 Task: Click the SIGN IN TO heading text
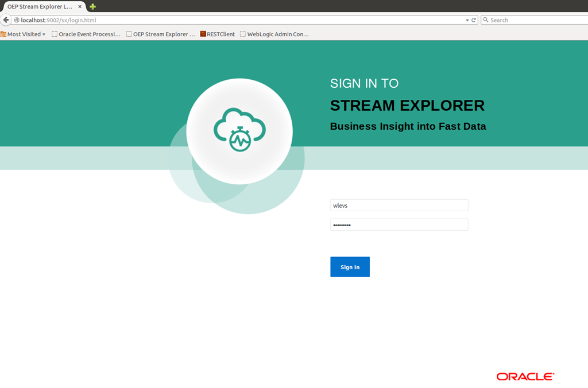(x=364, y=83)
